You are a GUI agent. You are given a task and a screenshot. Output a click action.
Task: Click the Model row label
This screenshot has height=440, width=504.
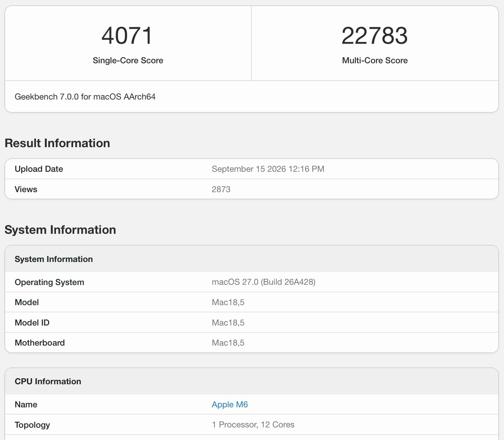(27, 302)
